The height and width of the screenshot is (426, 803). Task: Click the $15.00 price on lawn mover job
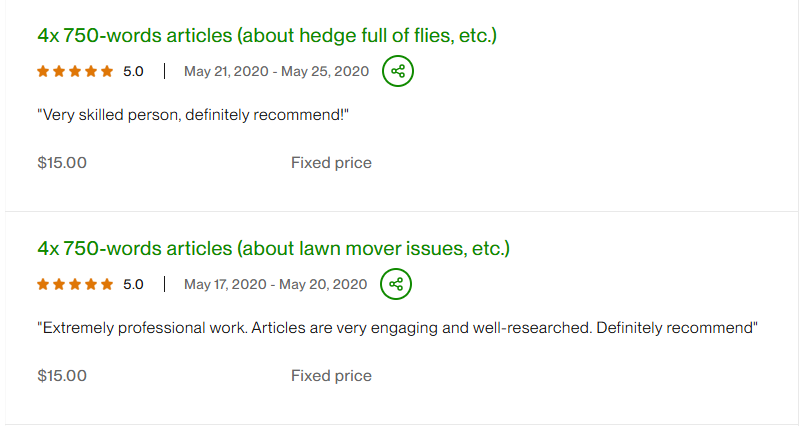click(x=62, y=376)
